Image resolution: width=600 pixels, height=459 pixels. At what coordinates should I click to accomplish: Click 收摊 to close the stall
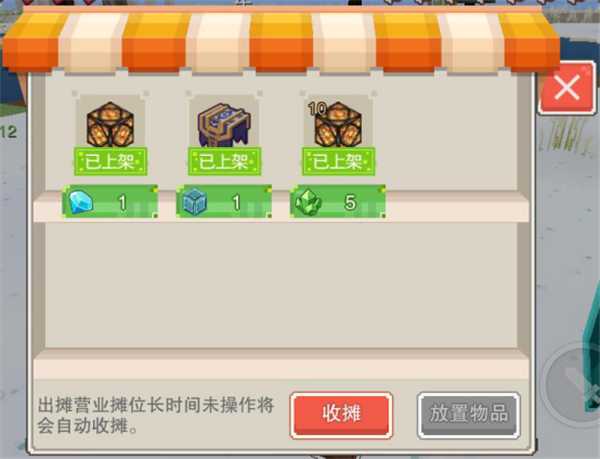click(341, 415)
